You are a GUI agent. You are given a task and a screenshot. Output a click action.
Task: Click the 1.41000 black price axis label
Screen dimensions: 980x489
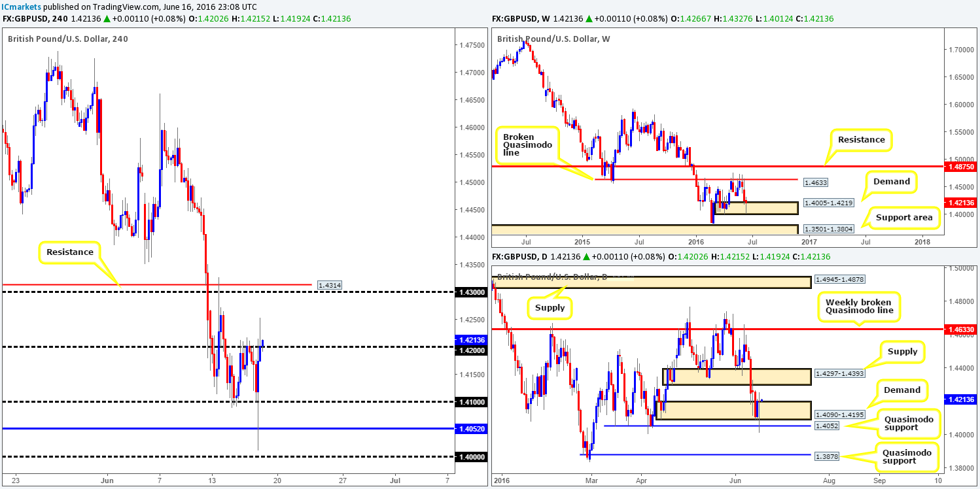coord(471,401)
